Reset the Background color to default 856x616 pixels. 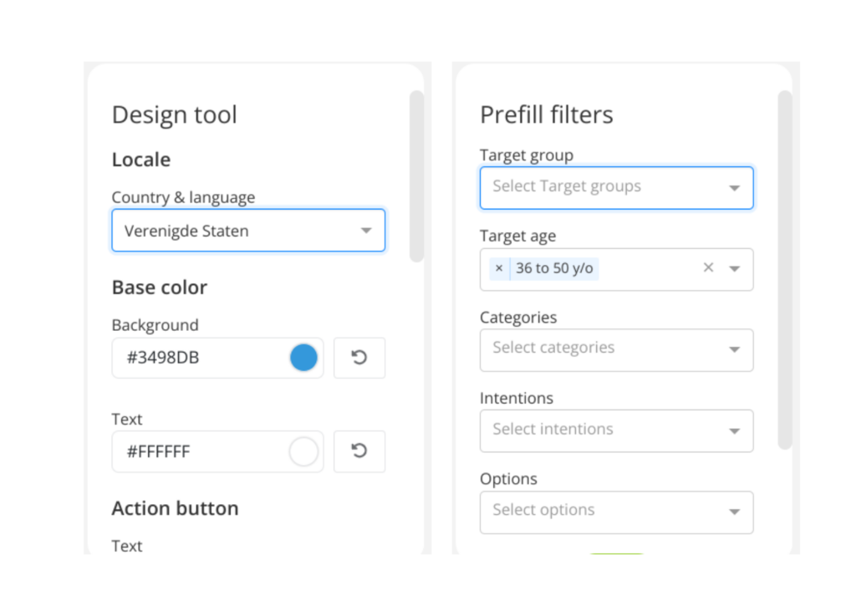(x=359, y=359)
